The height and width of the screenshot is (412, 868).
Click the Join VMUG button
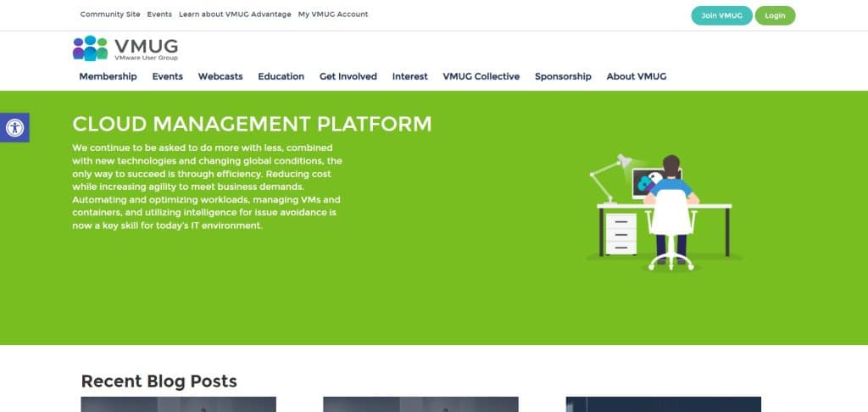(x=721, y=15)
